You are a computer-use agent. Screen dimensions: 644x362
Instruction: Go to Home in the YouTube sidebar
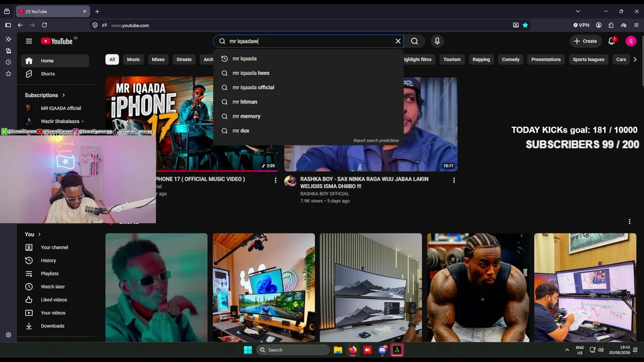(55, 61)
